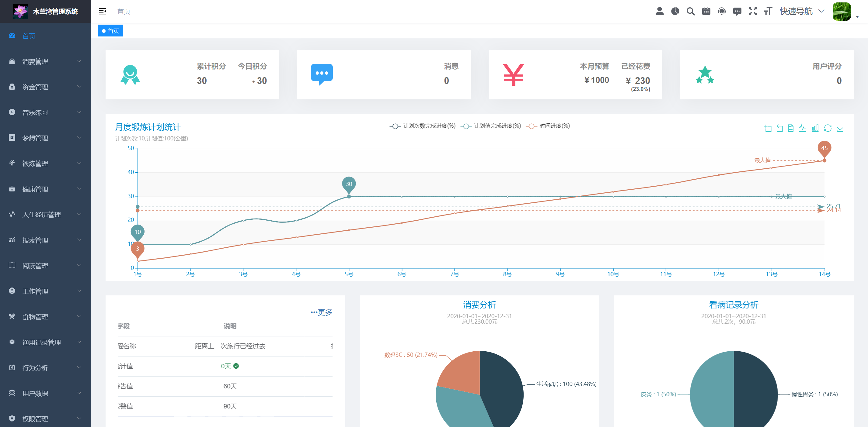
Task: Open the calendar icon in header
Action: [706, 12]
